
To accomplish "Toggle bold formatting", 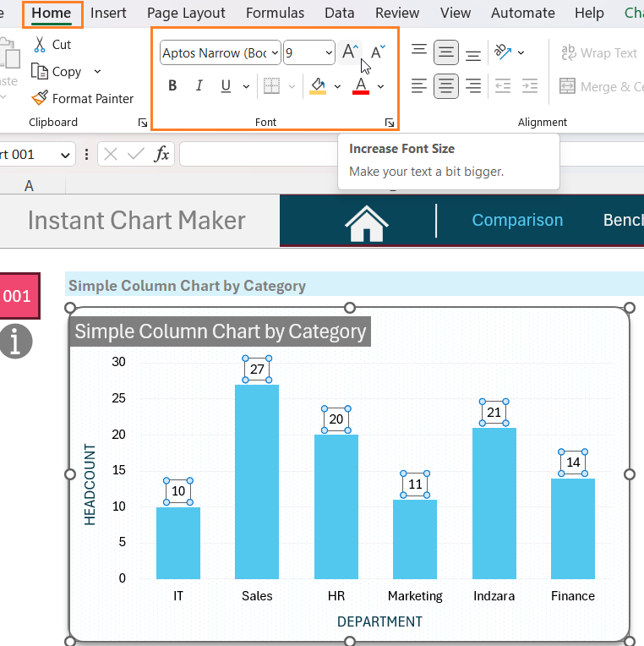I will (172, 85).
